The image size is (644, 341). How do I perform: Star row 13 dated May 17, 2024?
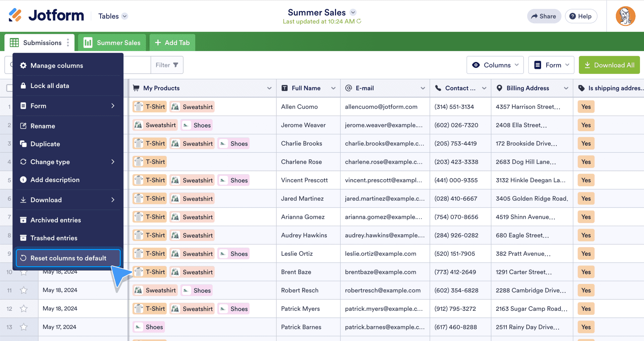[23, 327]
